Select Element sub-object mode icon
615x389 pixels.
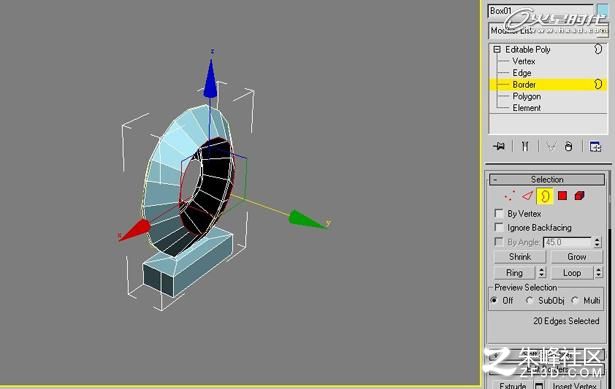coord(579,195)
